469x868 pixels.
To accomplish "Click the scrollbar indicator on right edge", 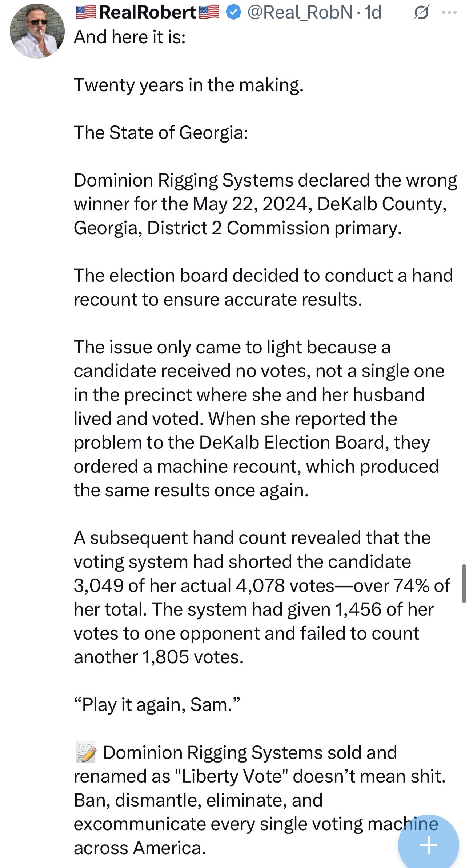I will [464, 583].
